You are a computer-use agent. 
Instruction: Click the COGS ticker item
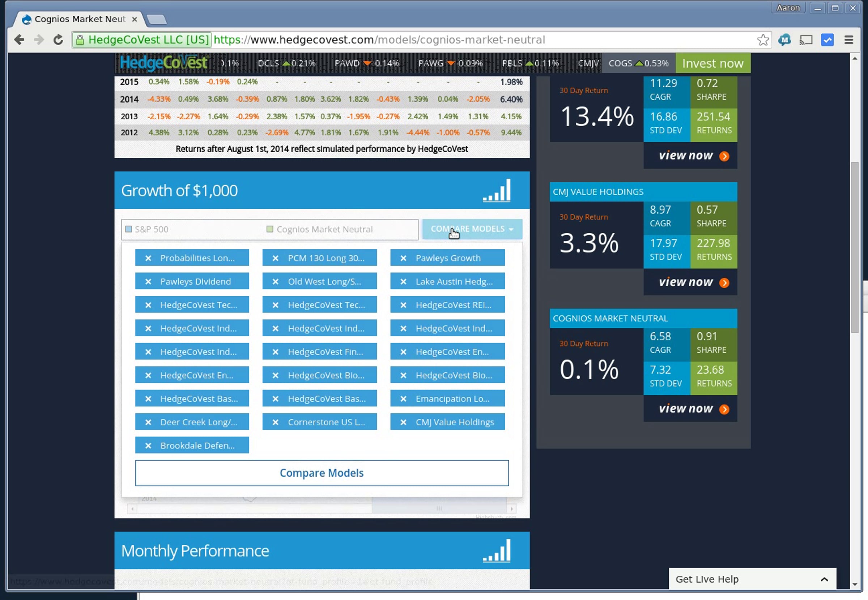pos(638,63)
